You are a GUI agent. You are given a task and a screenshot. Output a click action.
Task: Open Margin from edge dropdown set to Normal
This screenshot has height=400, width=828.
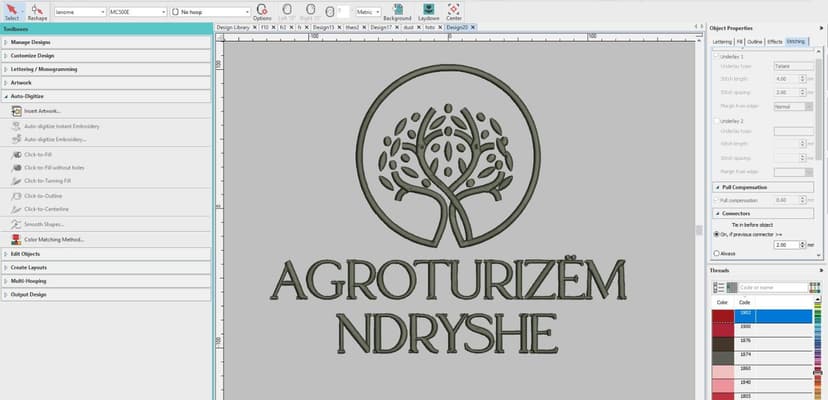(794, 106)
